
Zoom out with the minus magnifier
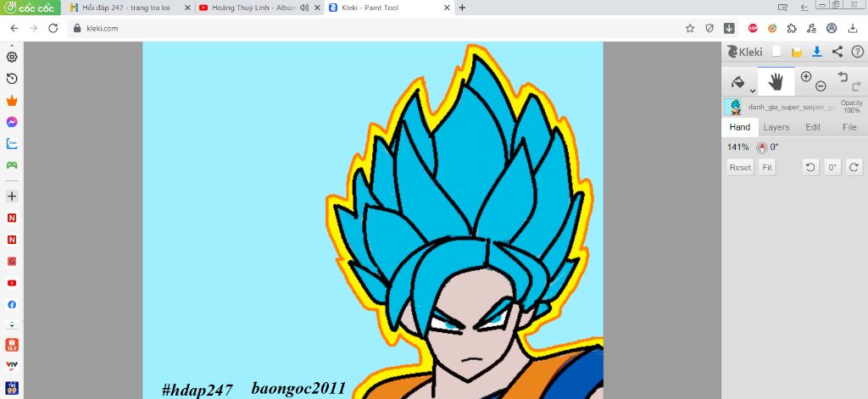pyautogui.click(x=821, y=86)
